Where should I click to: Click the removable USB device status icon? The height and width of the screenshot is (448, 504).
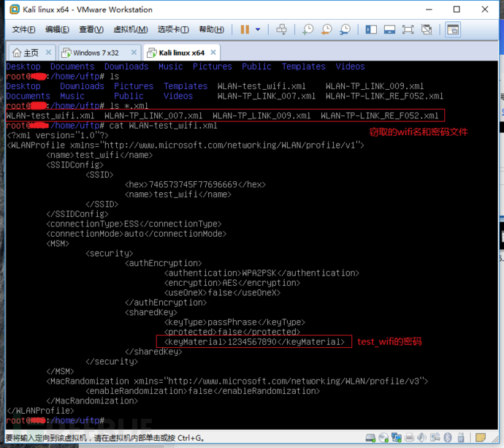pos(435,438)
